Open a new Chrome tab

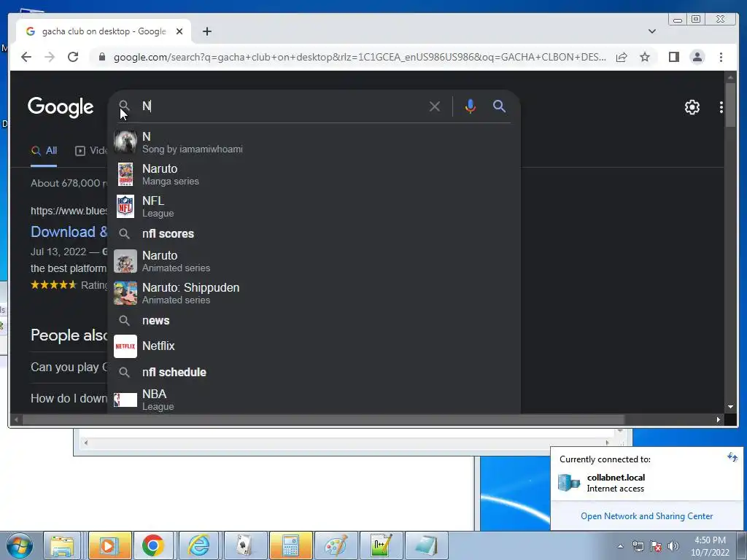(x=206, y=31)
